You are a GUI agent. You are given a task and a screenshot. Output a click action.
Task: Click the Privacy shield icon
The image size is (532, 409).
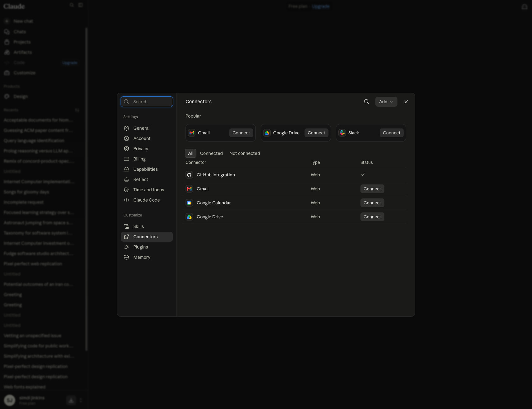126,149
